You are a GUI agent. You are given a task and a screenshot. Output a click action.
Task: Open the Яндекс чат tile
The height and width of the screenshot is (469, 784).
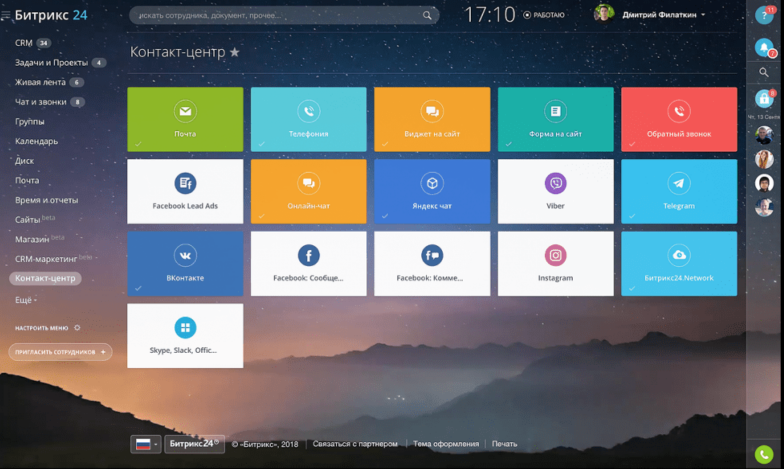click(432, 192)
